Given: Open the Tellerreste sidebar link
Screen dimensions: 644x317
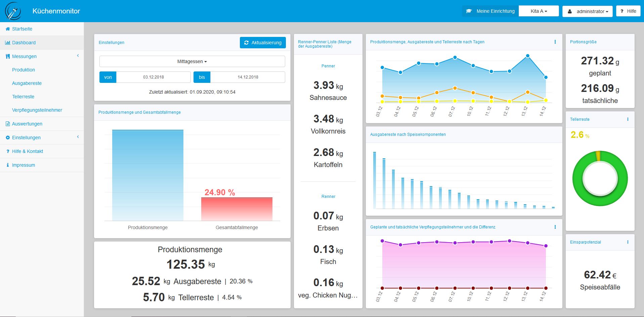Looking at the screenshot, I should (23, 97).
